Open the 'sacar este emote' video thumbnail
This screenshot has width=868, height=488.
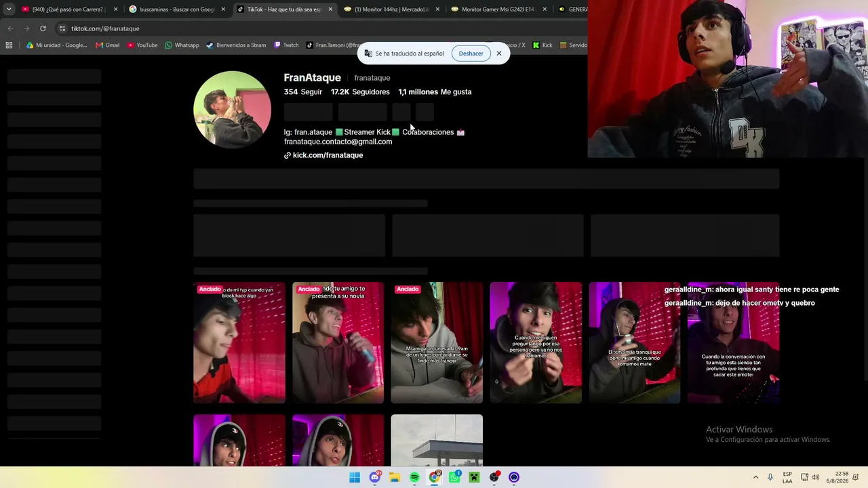click(x=733, y=343)
